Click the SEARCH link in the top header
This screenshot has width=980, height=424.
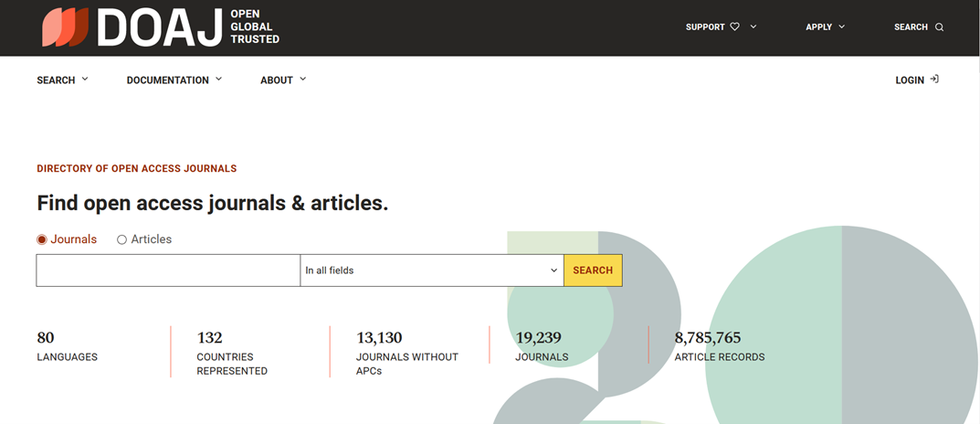tap(911, 26)
